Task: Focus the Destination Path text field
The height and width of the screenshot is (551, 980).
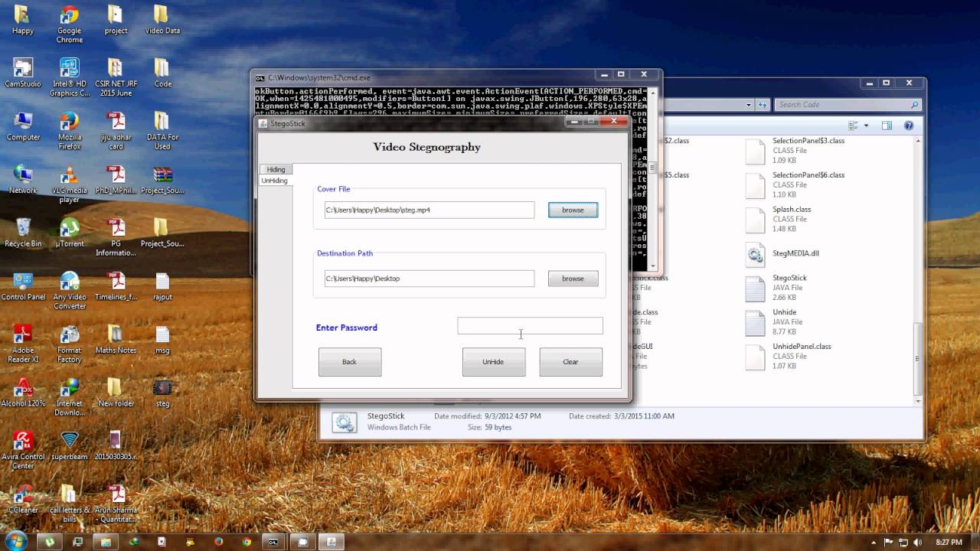Action: point(429,279)
